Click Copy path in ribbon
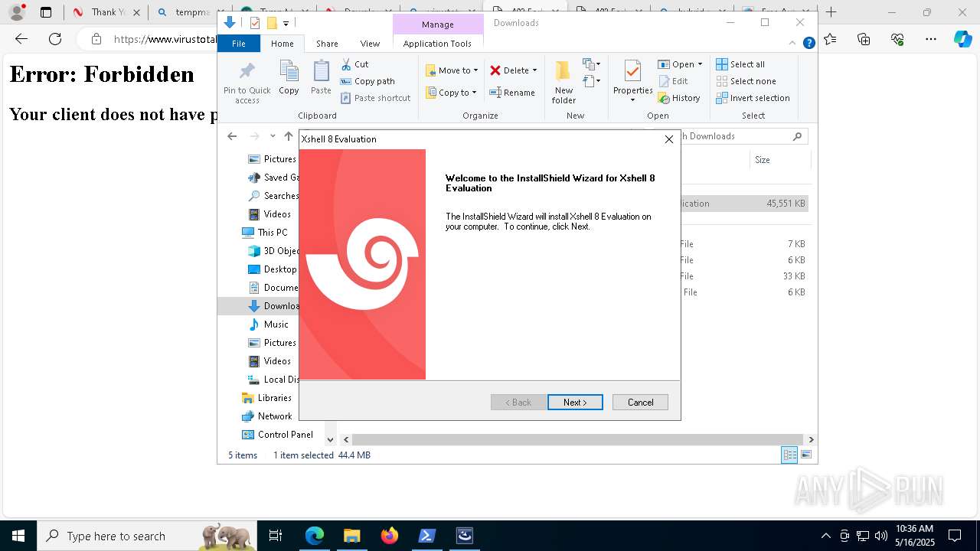The width and height of the screenshot is (980, 551). tap(367, 81)
